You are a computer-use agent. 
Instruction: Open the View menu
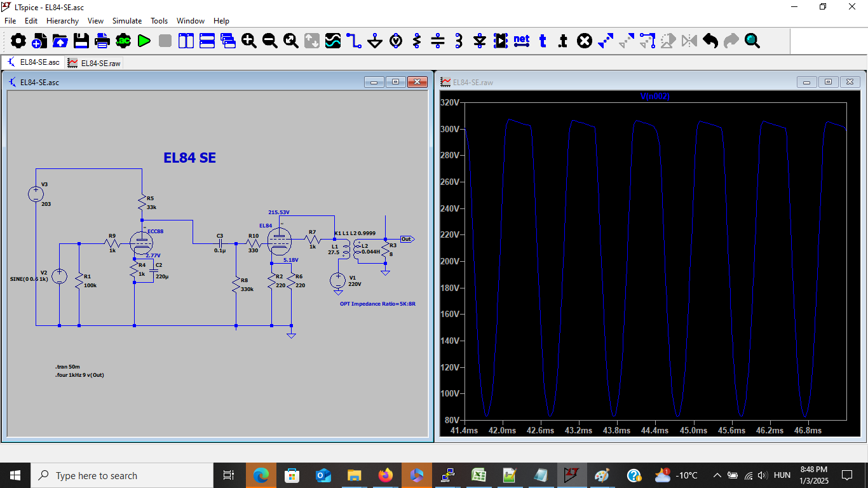[95, 21]
